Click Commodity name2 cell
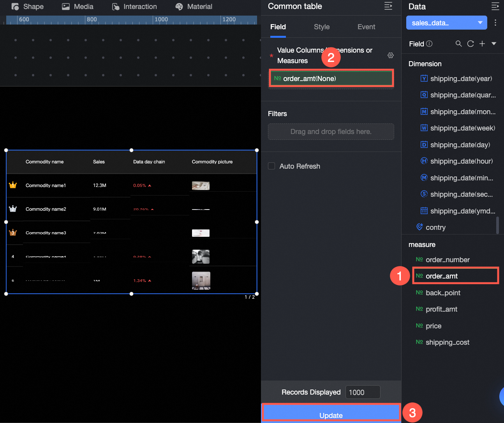 (x=46, y=209)
